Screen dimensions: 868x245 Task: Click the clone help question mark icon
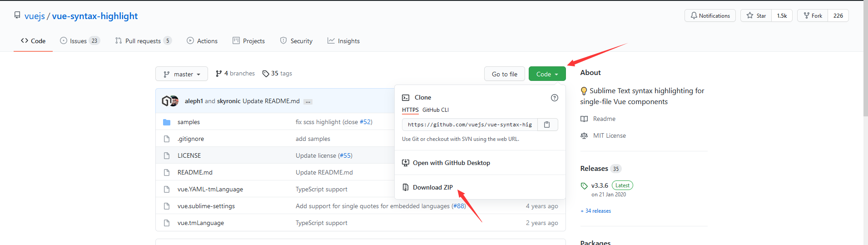tap(554, 98)
